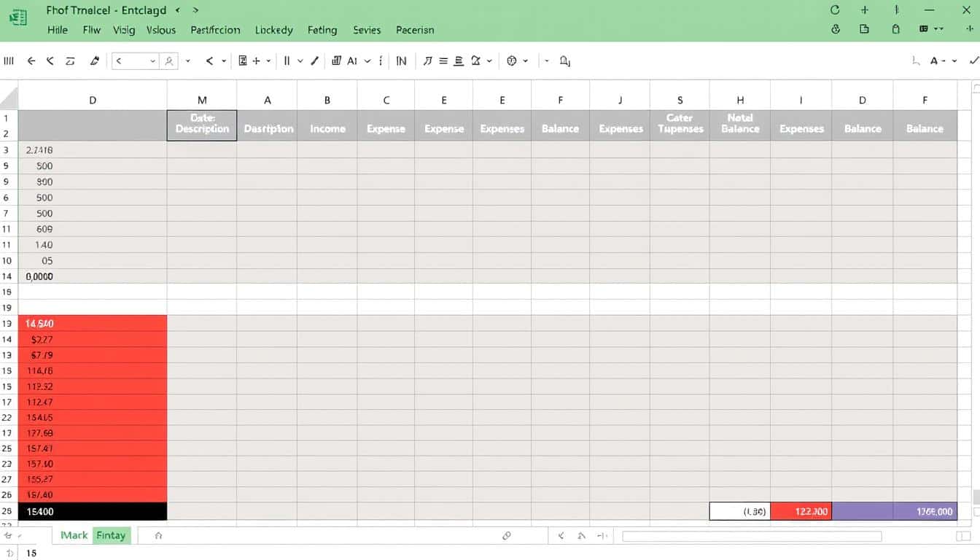
Task: Open dropdown next to globe icon
Action: pyautogui.click(x=526, y=61)
